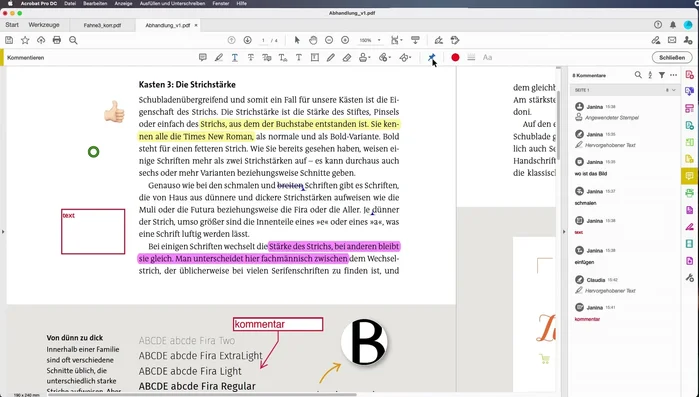Click the save file icon

tap(9, 40)
